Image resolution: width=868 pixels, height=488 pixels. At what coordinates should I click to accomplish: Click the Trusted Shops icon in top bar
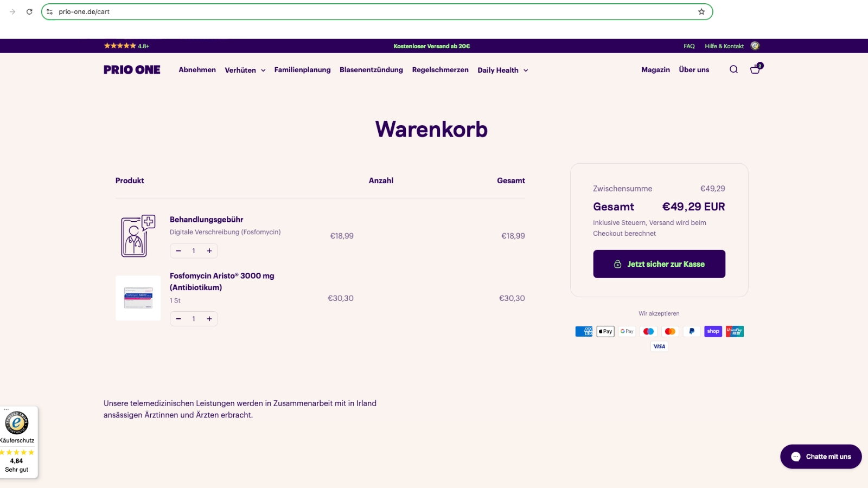pyautogui.click(x=755, y=46)
